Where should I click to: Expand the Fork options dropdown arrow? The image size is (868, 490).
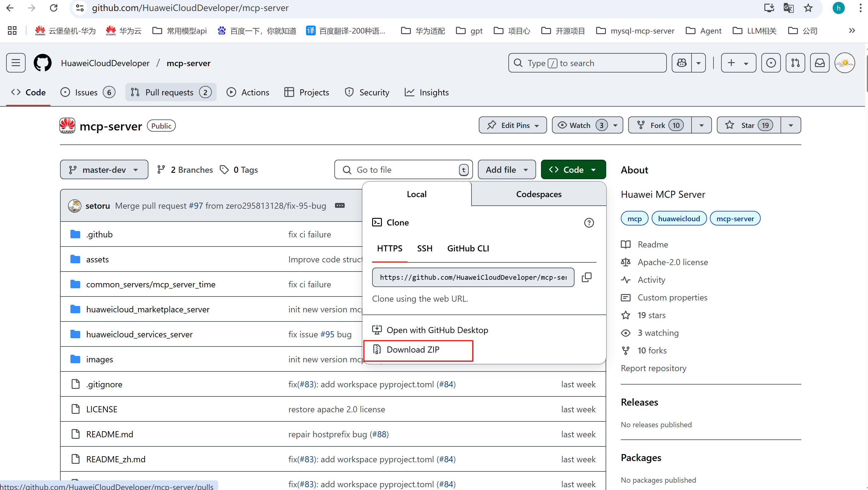coord(701,125)
